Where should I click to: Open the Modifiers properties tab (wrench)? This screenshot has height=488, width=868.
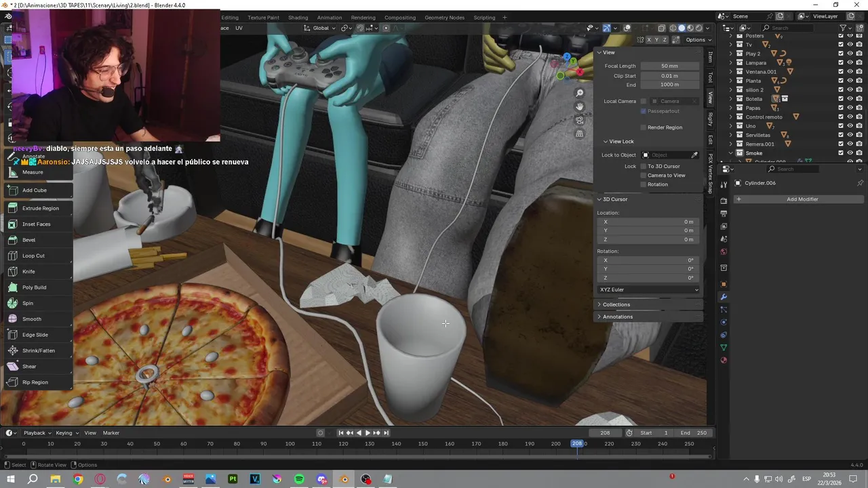click(724, 297)
